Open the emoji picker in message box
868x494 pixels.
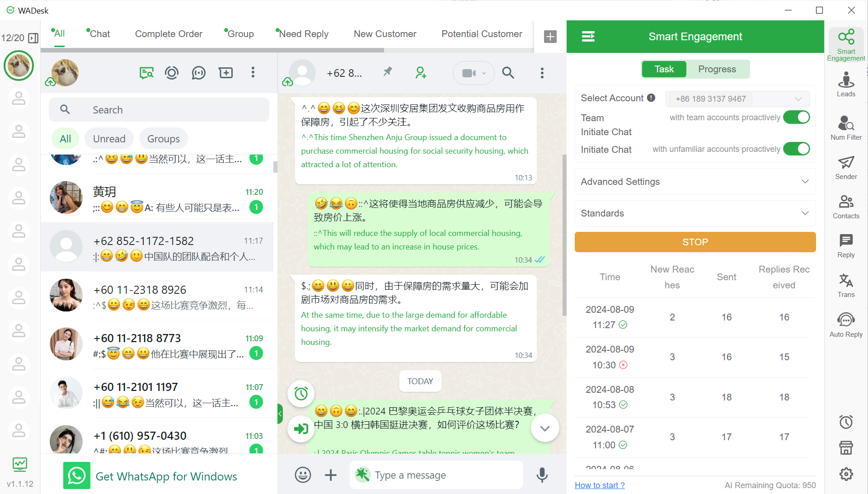click(x=302, y=475)
